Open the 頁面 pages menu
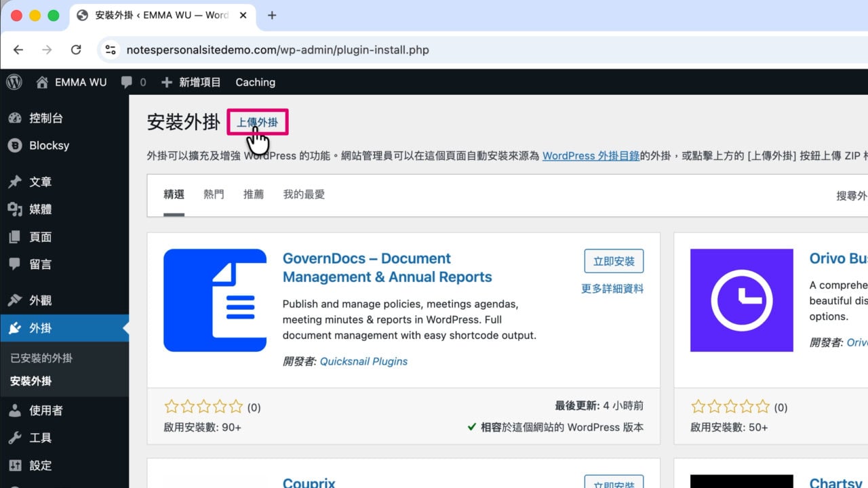 64,237
